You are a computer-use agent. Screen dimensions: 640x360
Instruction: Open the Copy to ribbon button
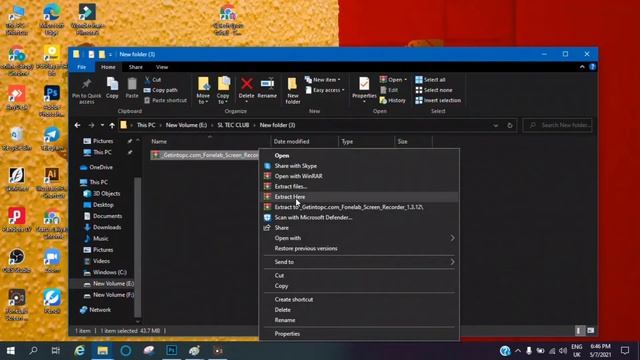point(223,90)
